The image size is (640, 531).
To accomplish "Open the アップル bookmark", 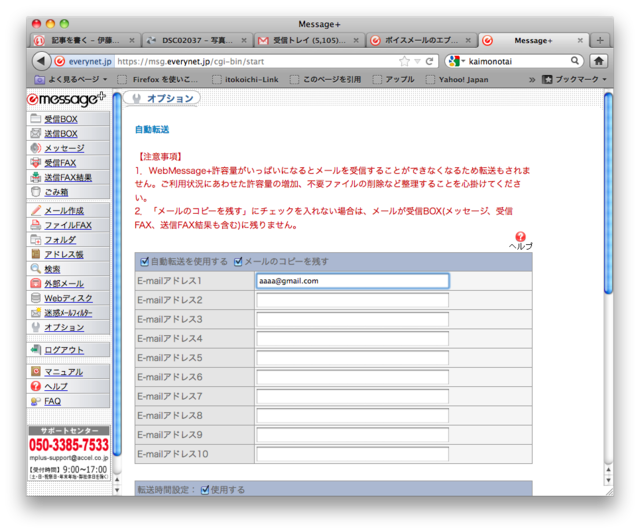I will click(394, 80).
